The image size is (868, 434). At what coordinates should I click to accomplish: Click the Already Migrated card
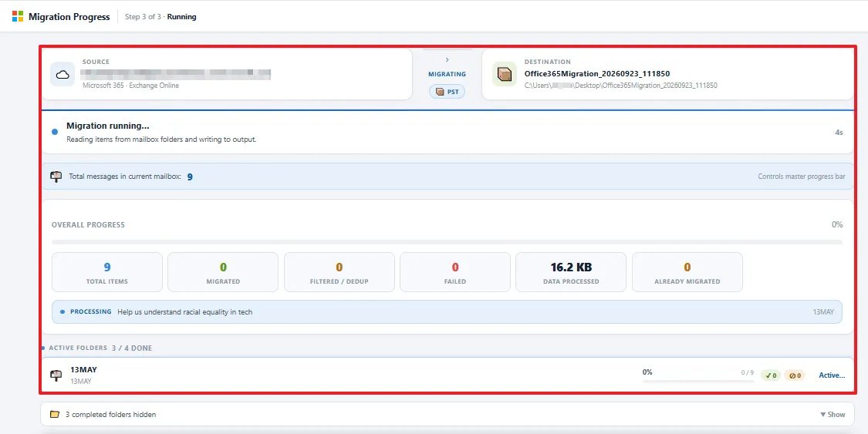(x=687, y=272)
